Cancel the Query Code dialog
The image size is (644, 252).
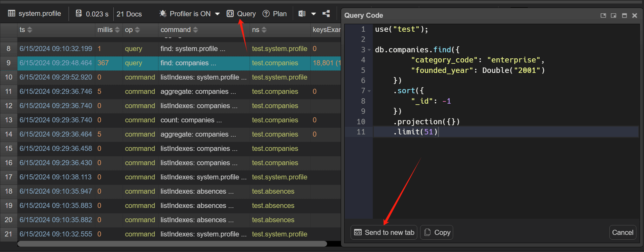point(623,232)
